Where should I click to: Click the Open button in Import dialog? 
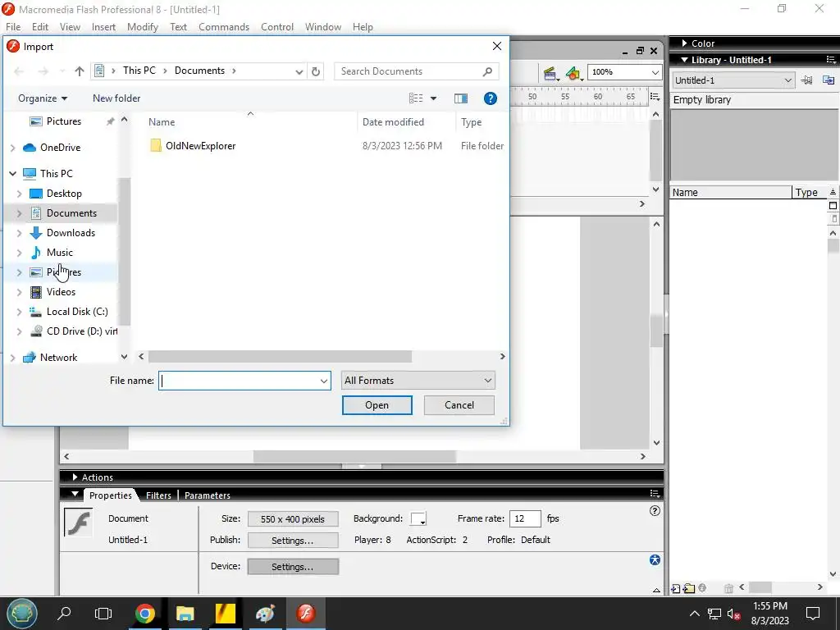point(377,405)
